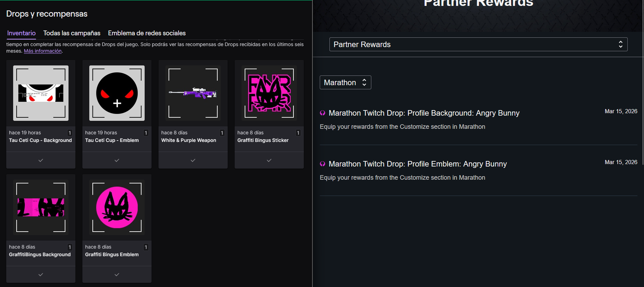Viewport: 644px width, 287px height.
Task: Open Marathon Twitch Drop Profile Background entry
Action: pyautogui.click(x=424, y=113)
